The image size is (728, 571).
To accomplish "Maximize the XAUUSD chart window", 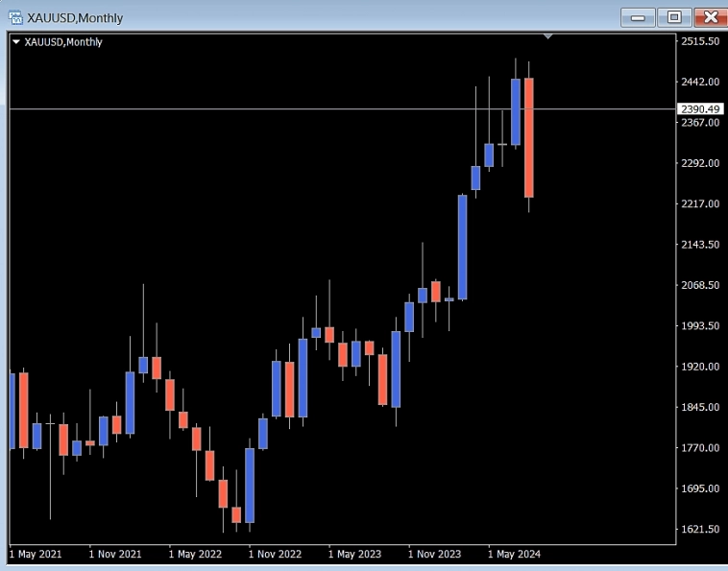I will [674, 17].
